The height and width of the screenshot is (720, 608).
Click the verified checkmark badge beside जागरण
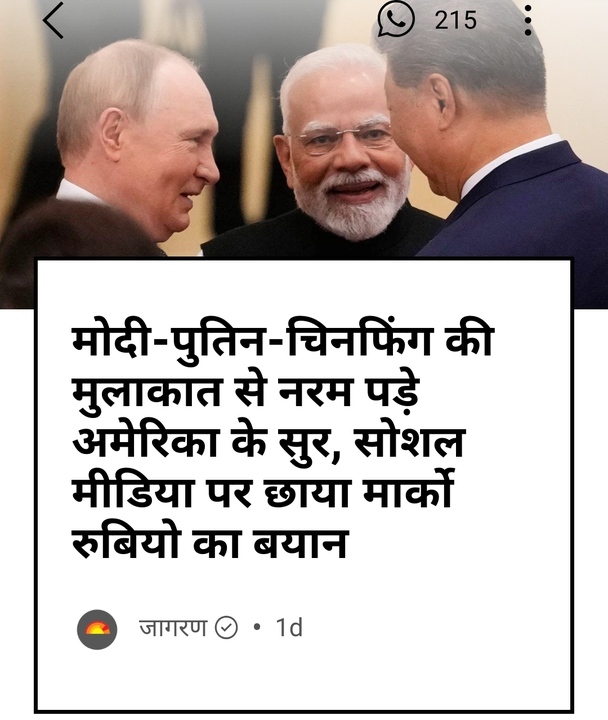[x=226, y=628]
